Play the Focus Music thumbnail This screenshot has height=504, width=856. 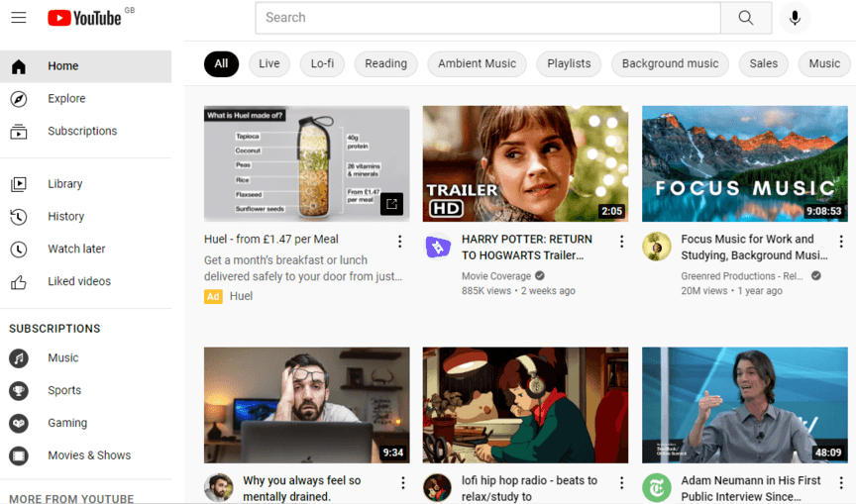[x=745, y=163]
